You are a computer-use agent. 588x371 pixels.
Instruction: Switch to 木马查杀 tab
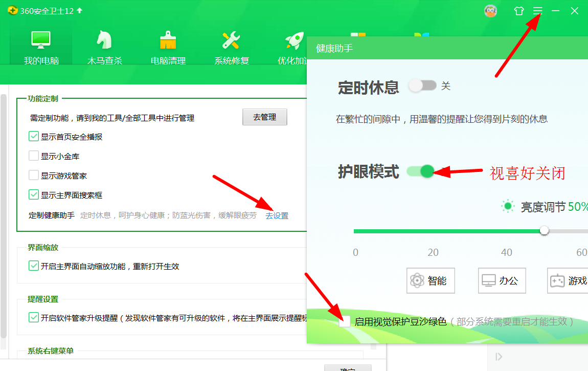105,47
